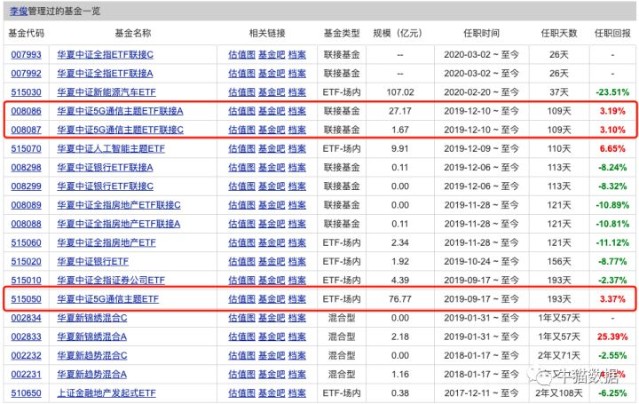This screenshot has height=404, width=639.
Task: Open 华夏中证5G通信主题ETF联接C fund page
Action: (120, 130)
